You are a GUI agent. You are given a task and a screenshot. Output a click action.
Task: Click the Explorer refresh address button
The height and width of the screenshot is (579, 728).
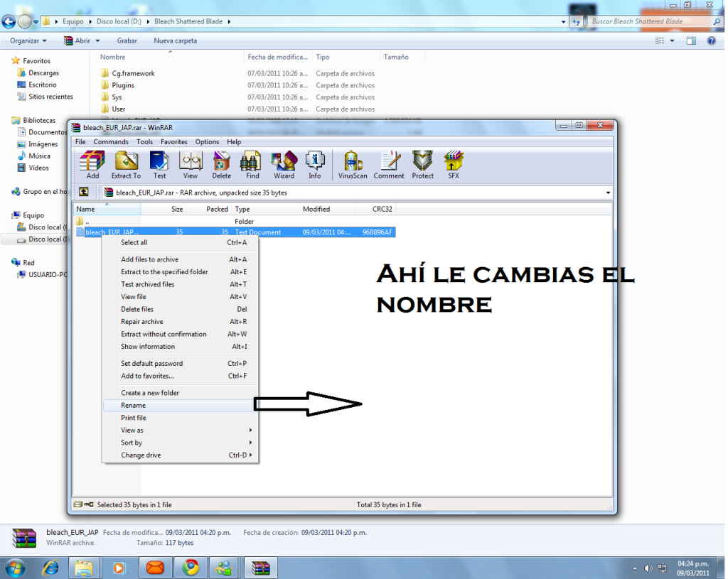(576, 21)
